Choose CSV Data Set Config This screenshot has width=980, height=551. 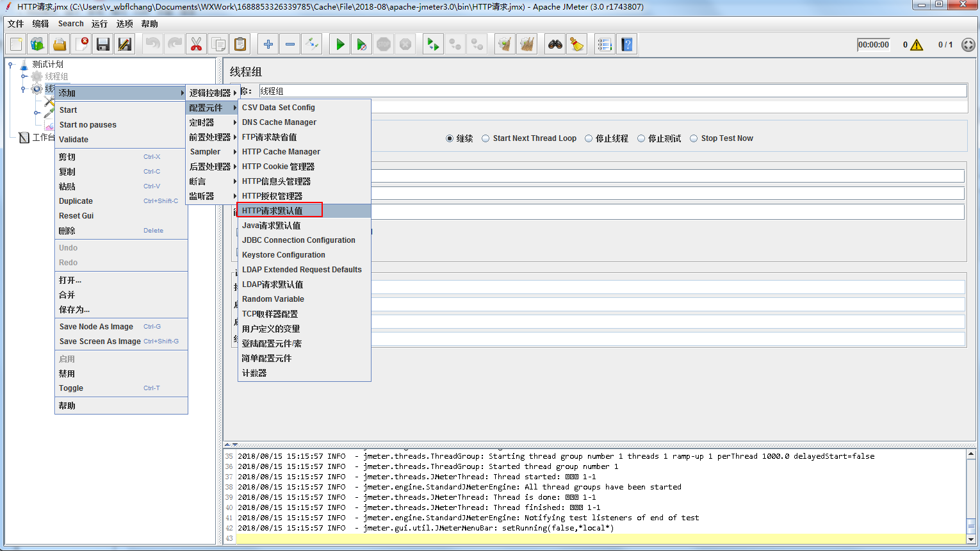pos(304,108)
